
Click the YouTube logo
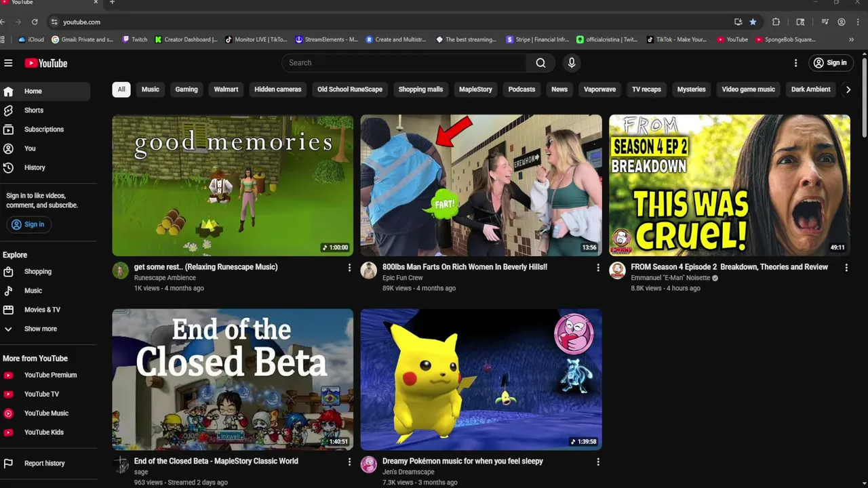pos(46,63)
